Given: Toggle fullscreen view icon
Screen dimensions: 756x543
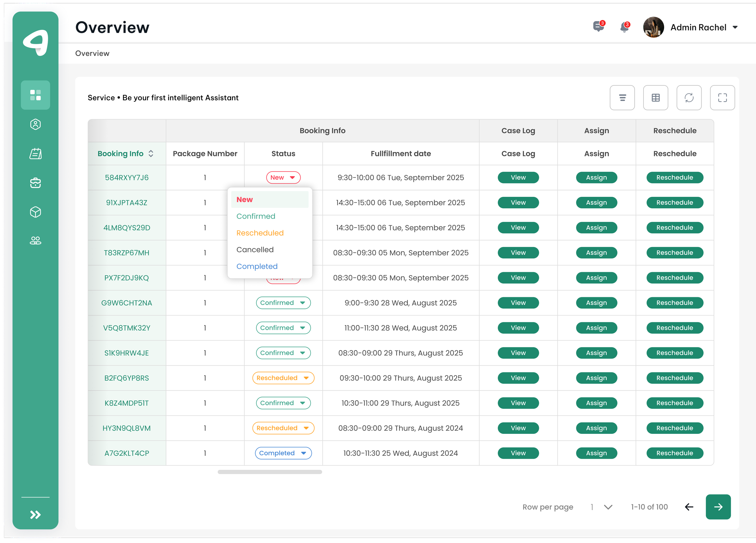Looking at the screenshot, I should (x=722, y=98).
